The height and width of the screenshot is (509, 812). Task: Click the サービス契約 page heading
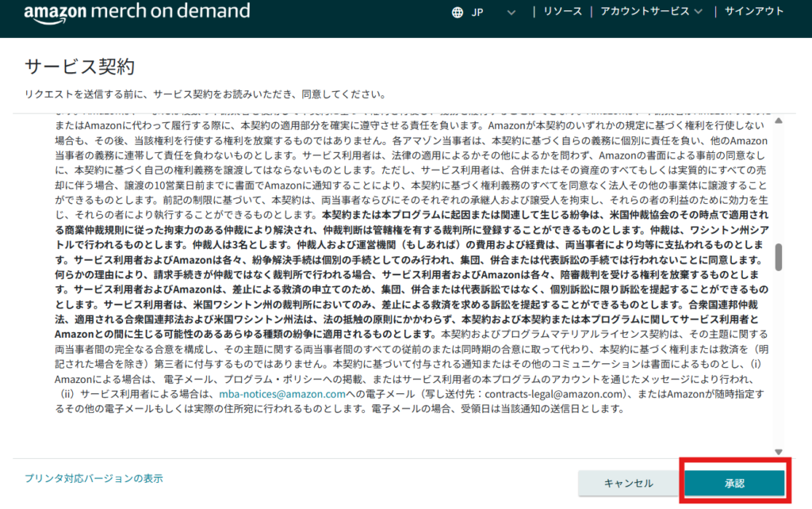pyautogui.click(x=80, y=67)
